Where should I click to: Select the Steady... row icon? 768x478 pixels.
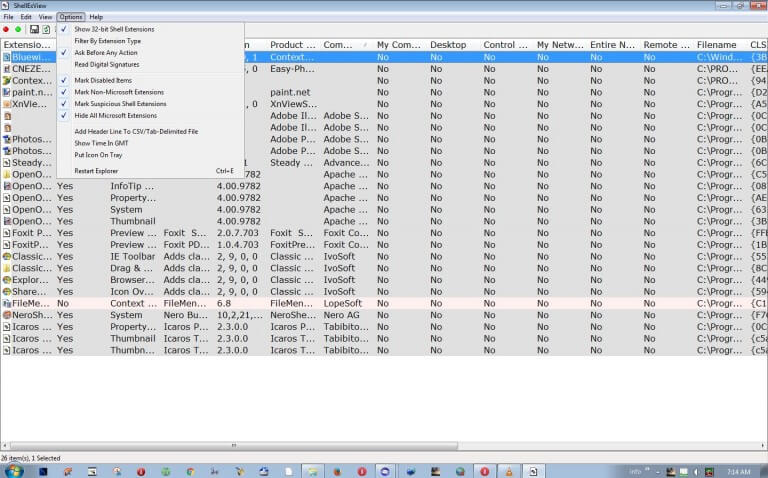click(7, 163)
